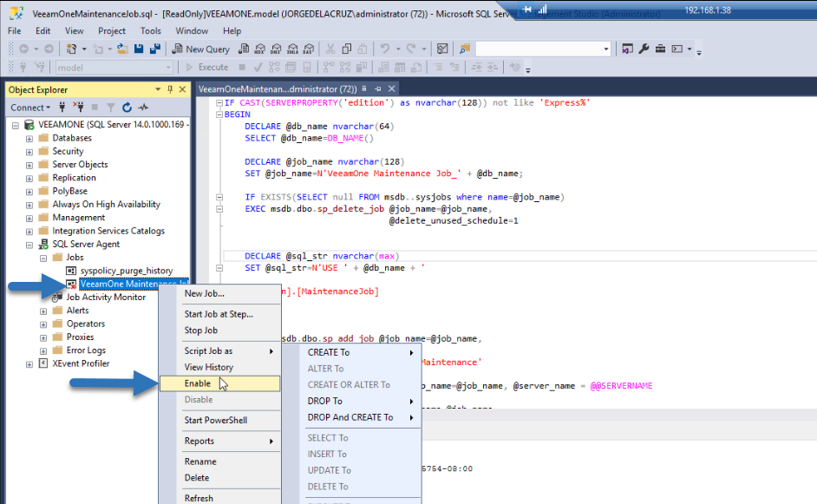The image size is (817, 504).
Task: Click the Database Engine Query icon
Action: [x=244, y=49]
